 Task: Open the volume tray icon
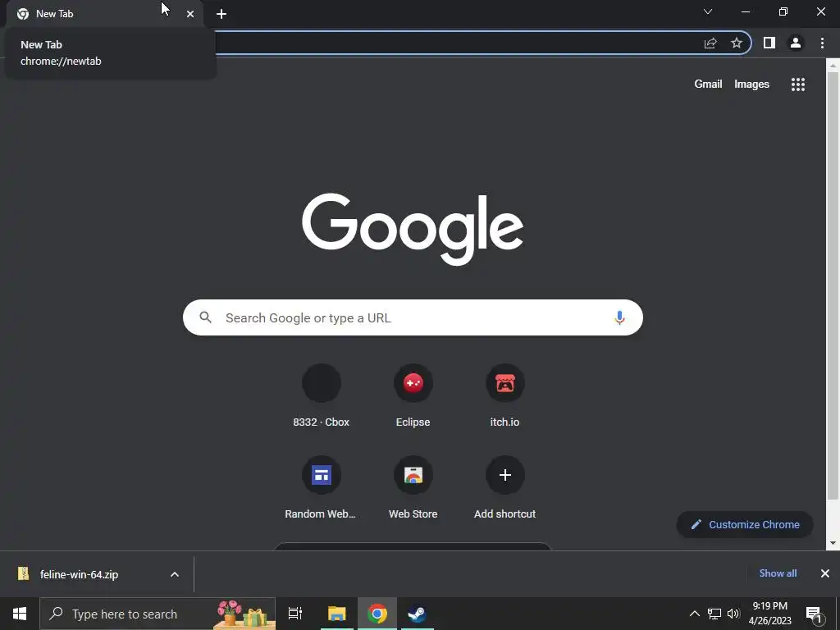point(733,614)
